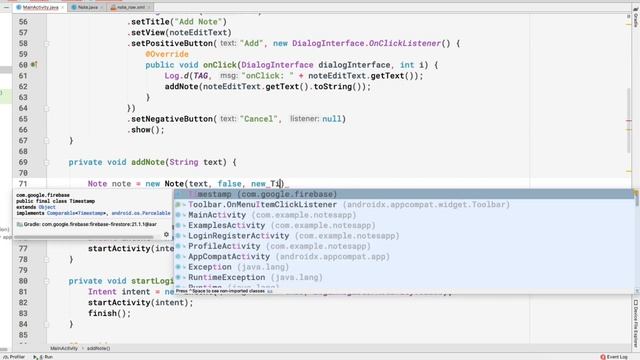Click the Gradle firebase-firestore library entry
Image resolution: width=640 pixels, height=360 pixels.
(87, 224)
